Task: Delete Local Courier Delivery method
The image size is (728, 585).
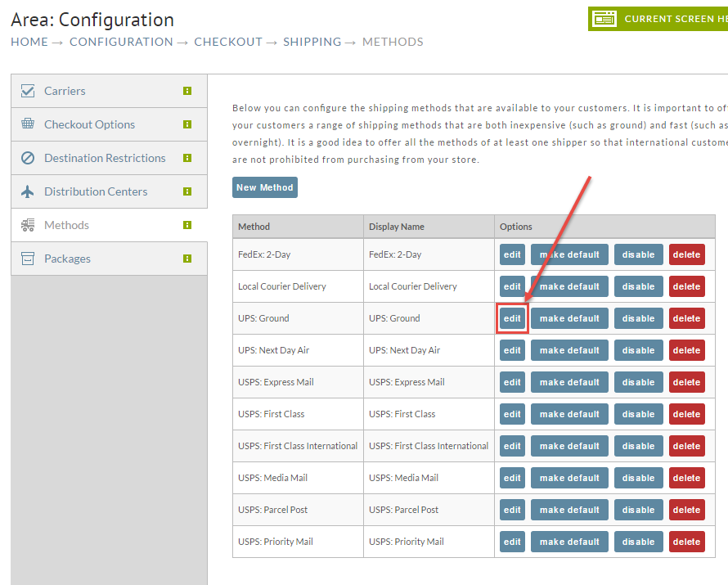Action: point(686,286)
